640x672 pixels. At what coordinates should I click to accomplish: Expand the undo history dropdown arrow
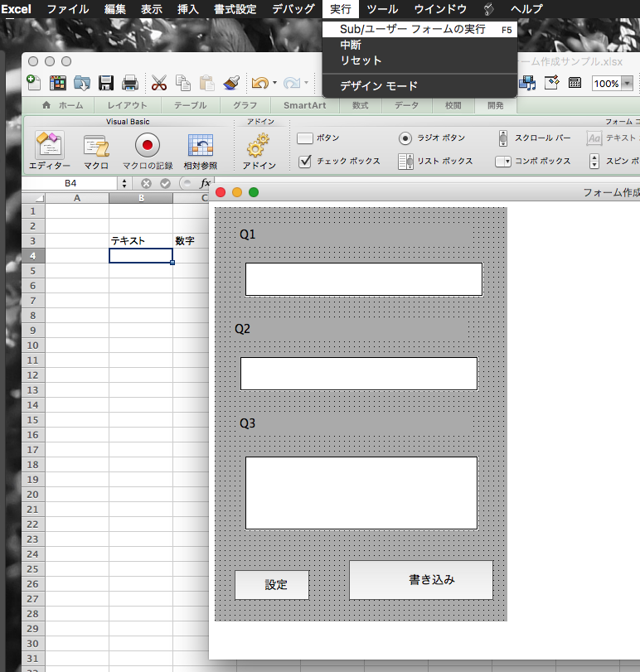point(274,84)
